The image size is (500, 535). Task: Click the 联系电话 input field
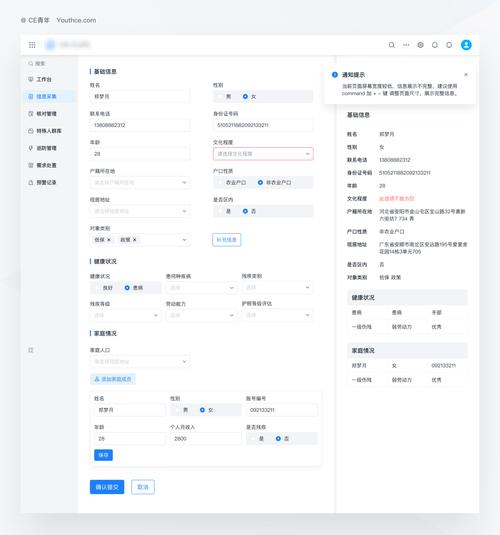140,125
